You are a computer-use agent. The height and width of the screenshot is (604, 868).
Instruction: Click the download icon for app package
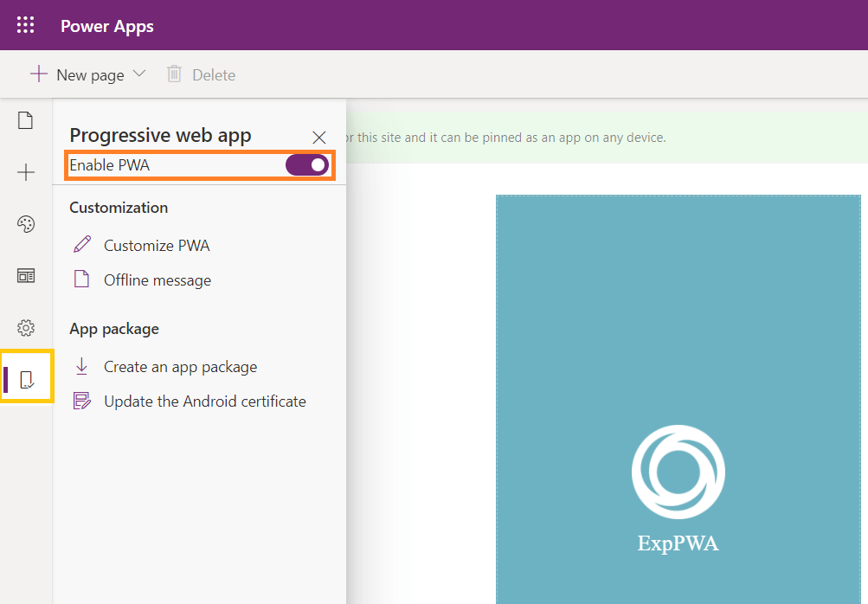point(82,366)
